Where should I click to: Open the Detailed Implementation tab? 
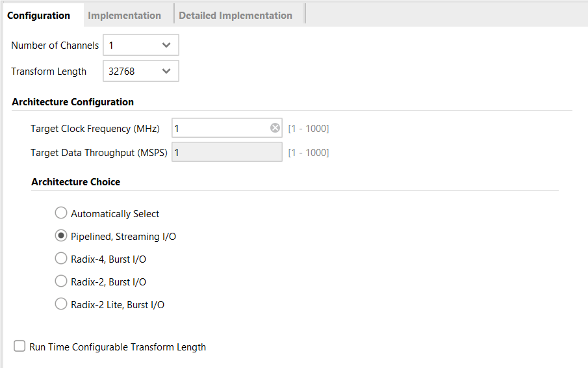click(x=235, y=16)
